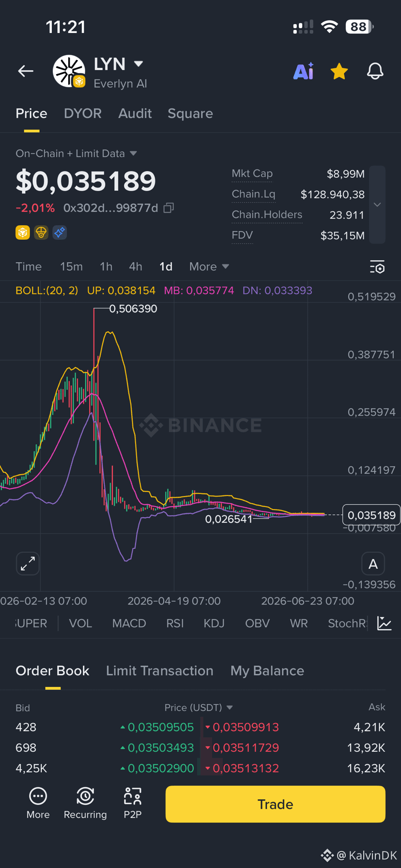Open the LYN token selector dropdown
The image size is (401, 868).
[139, 63]
